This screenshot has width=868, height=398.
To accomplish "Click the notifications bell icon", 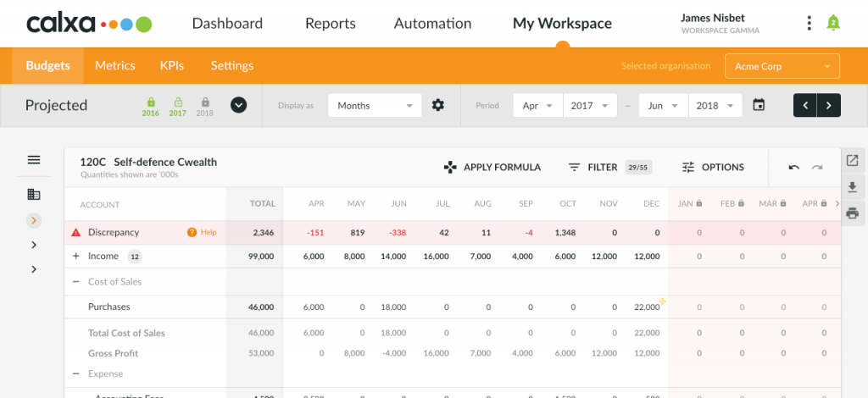I will [x=833, y=24].
